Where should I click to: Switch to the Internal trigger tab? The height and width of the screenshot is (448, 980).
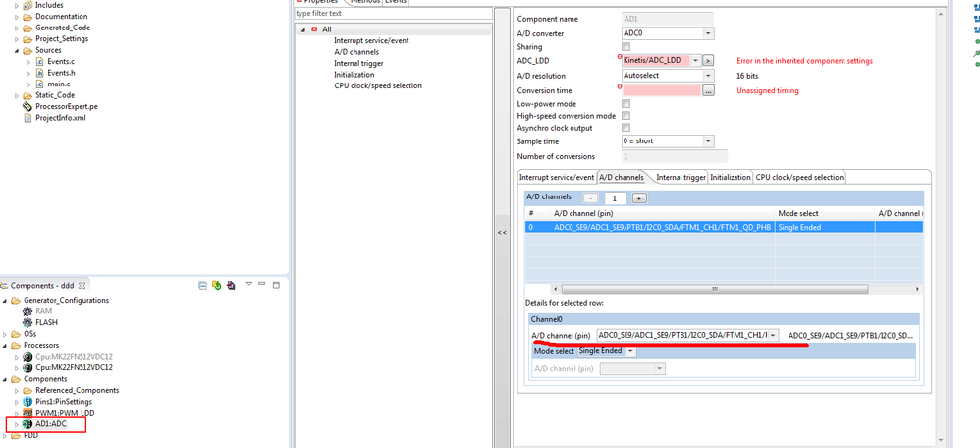point(681,177)
